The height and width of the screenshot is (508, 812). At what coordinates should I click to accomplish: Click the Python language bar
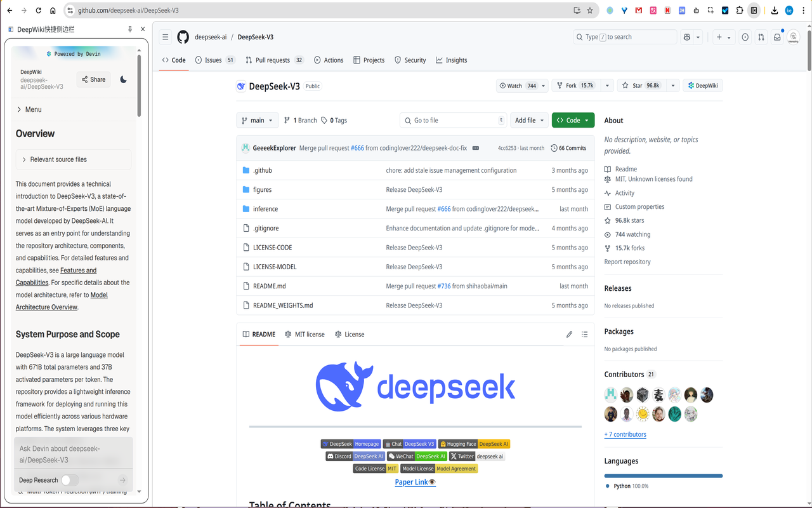(664, 475)
